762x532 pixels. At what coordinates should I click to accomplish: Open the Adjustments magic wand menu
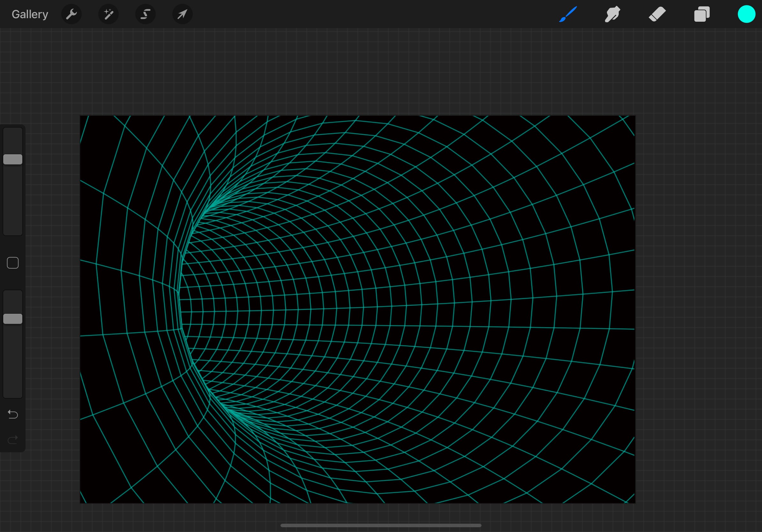tap(108, 14)
